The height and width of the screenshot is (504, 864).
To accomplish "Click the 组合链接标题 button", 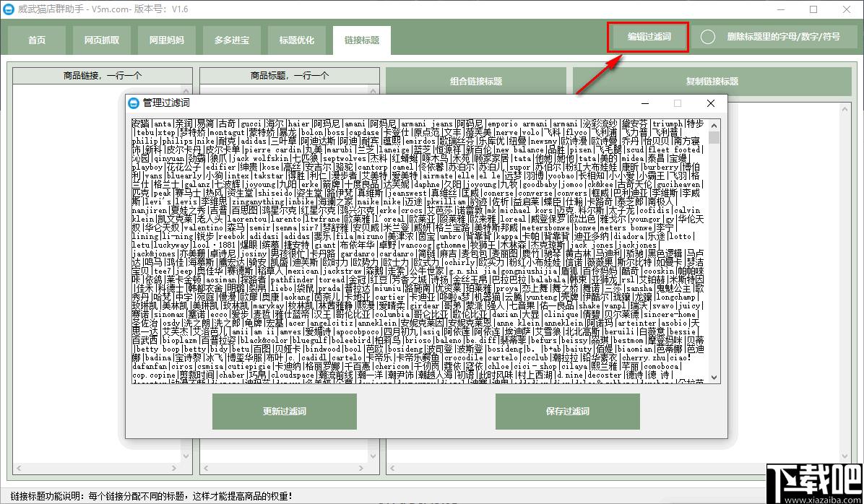I will (476, 82).
